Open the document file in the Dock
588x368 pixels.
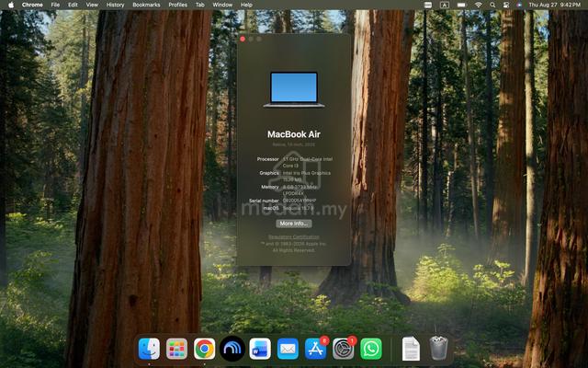point(411,349)
